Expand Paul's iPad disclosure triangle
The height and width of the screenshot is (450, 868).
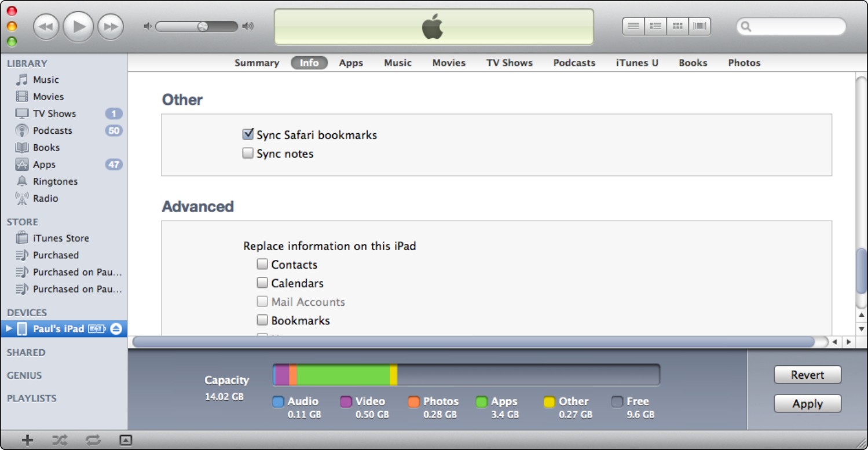tap(9, 328)
